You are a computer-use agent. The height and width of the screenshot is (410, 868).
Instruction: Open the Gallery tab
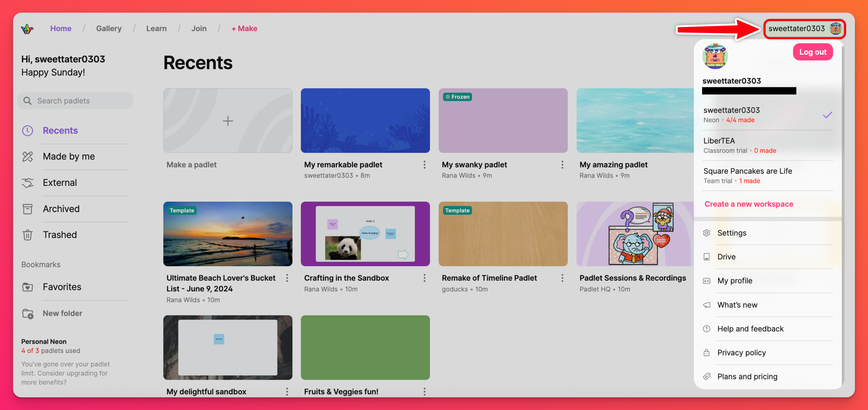(x=108, y=29)
